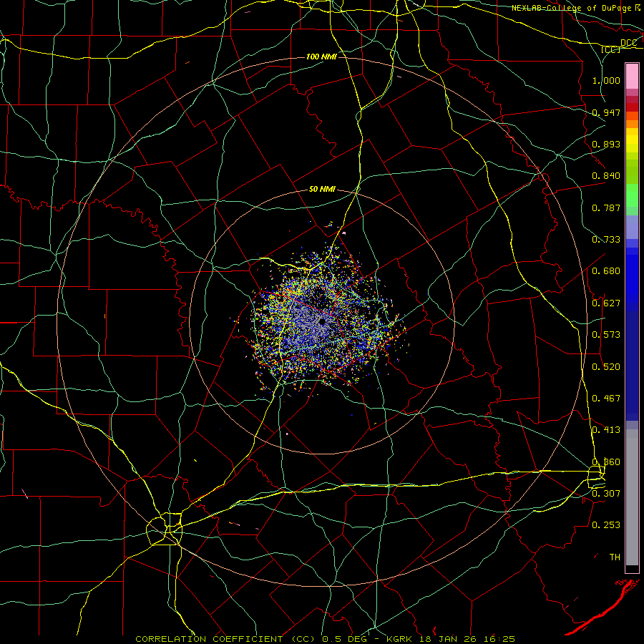
Task: Click the 0.947 color scale value
Action: pos(606,112)
